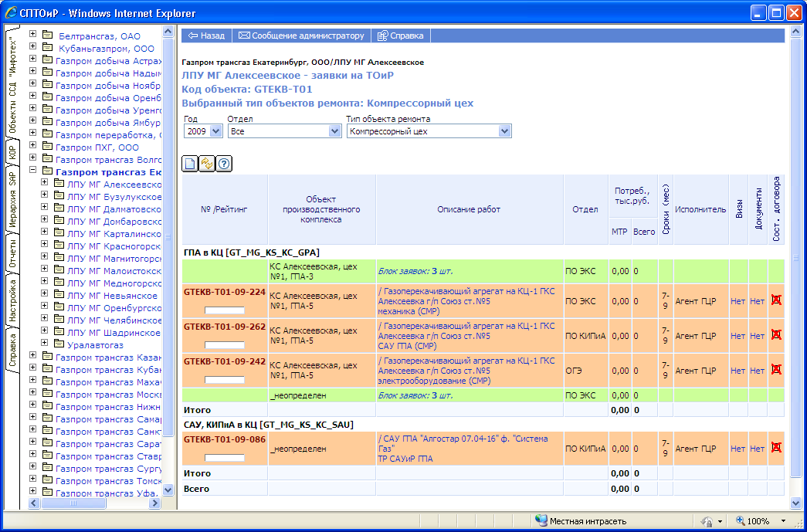Select Газпром трансгаз Казань tree item
The height and width of the screenshot is (532, 807).
click(108, 357)
